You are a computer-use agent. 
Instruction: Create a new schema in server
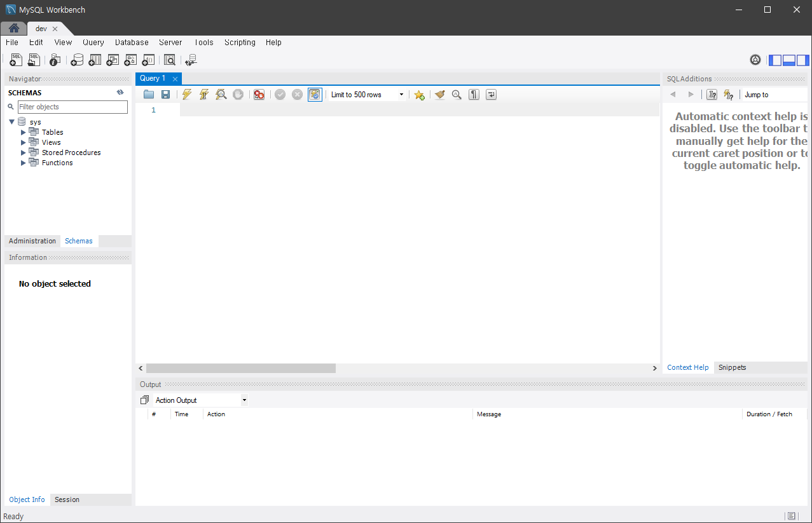(77, 60)
